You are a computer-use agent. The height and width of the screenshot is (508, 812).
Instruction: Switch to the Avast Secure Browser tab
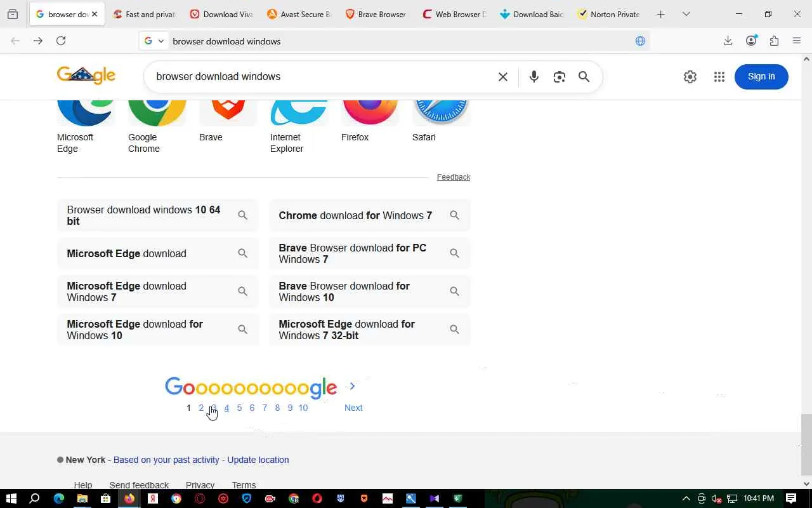click(x=299, y=14)
